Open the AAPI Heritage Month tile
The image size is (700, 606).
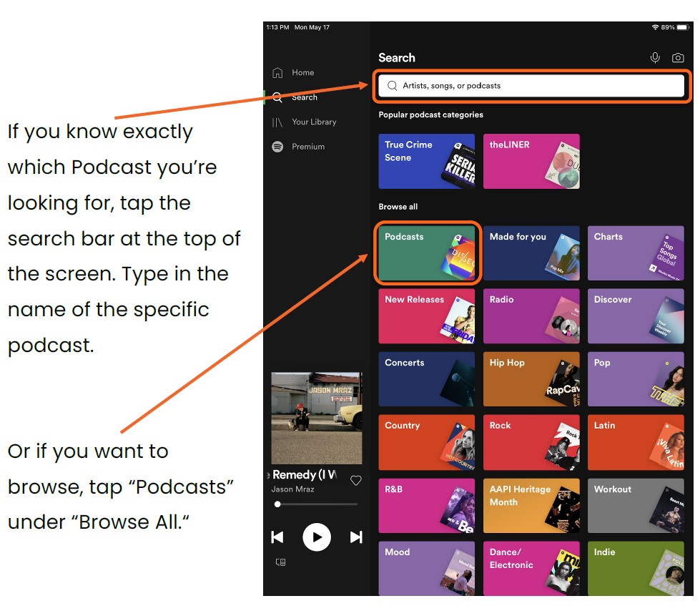pos(531,506)
